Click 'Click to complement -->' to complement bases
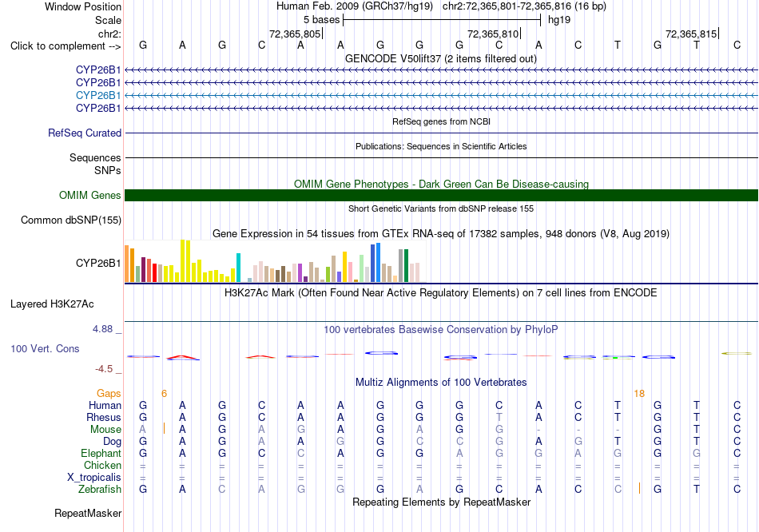Screen dimensions: 759x532 [66, 46]
